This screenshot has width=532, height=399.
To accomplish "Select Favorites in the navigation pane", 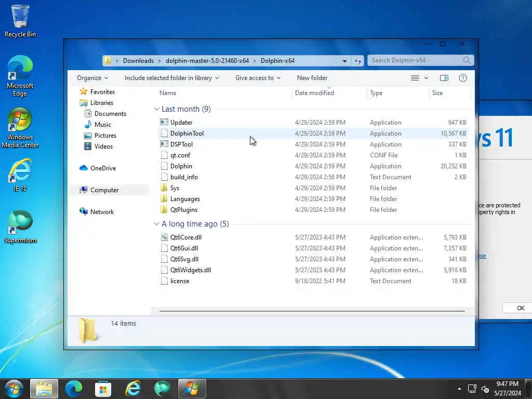I will 97,91.
